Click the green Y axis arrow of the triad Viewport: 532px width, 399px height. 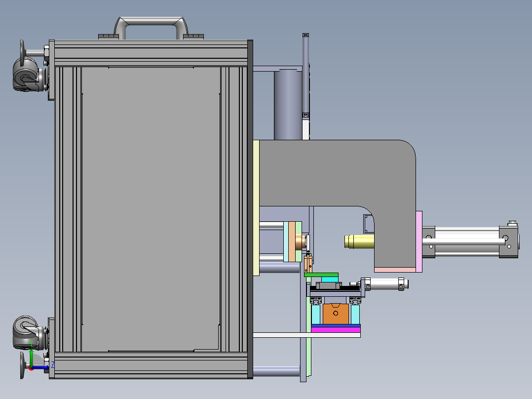point(31,358)
